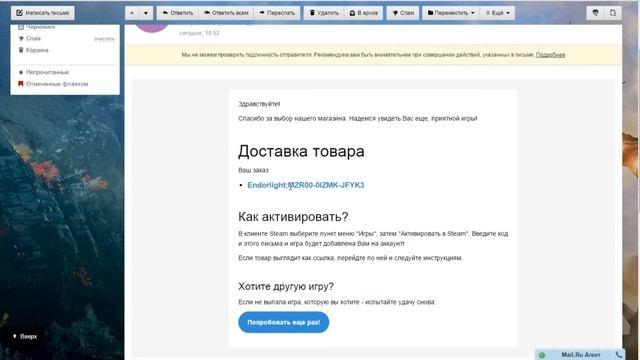640x360 pixels.
Task: Open the 'Спам' folder in sidebar
Action: tap(33, 38)
